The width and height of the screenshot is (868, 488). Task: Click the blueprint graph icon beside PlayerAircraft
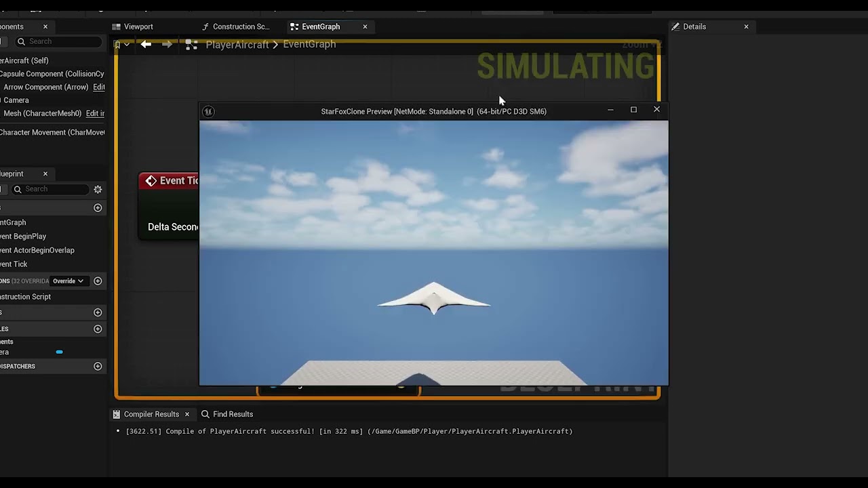coord(191,44)
